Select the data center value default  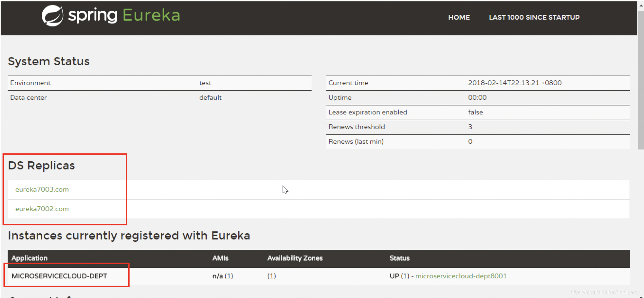tap(210, 98)
